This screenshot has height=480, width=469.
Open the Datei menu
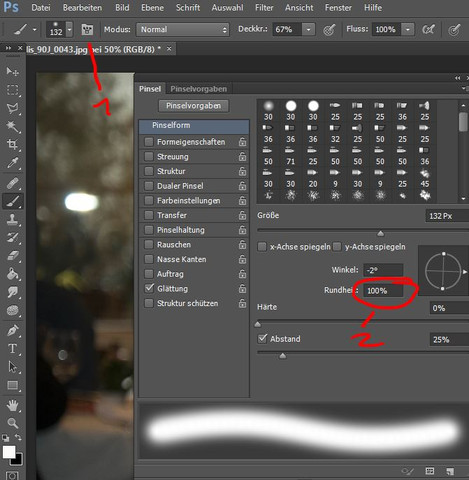[x=41, y=8]
